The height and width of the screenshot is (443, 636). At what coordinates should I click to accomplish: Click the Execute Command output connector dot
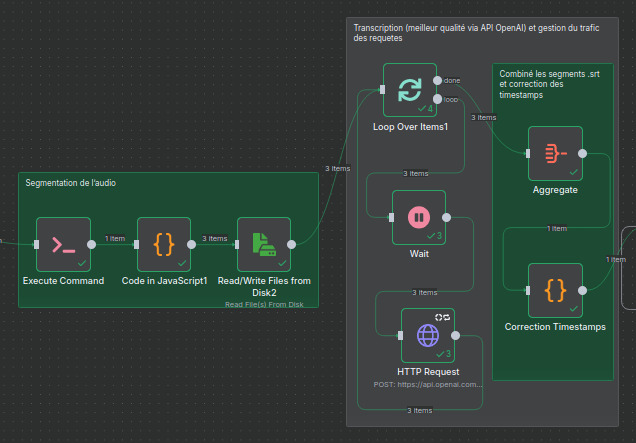click(x=92, y=243)
